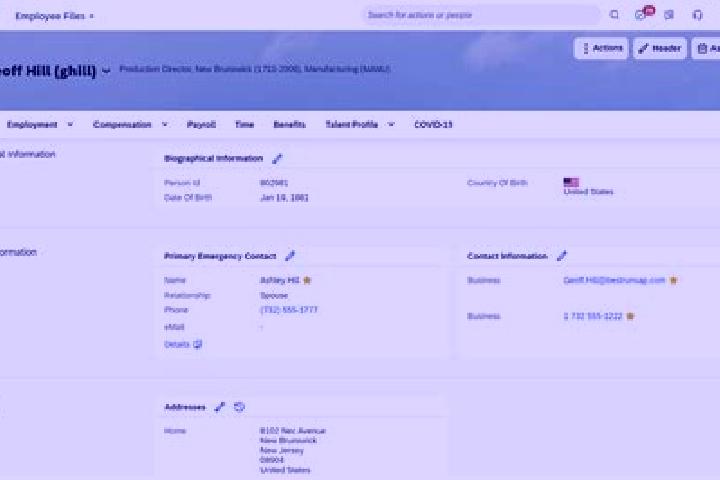Click the Details popup icon
The width and height of the screenshot is (720, 480).
click(x=197, y=344)
